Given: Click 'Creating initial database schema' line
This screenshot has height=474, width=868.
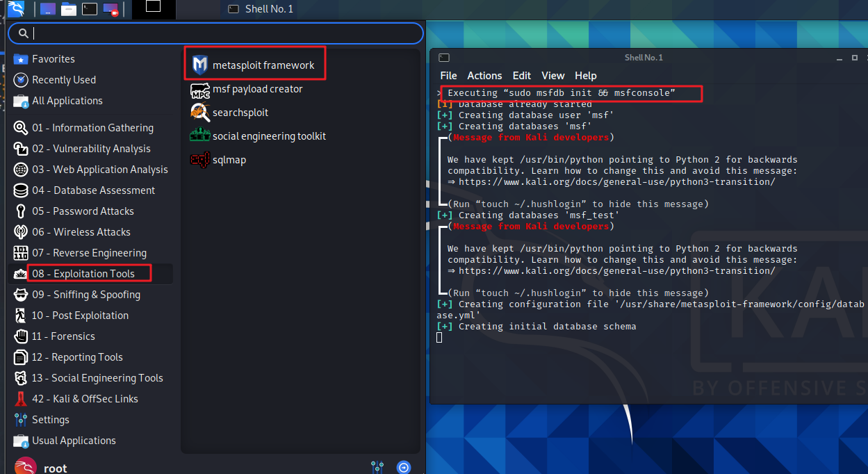Looking at the screenshot, I should click(x=536, y=327).
